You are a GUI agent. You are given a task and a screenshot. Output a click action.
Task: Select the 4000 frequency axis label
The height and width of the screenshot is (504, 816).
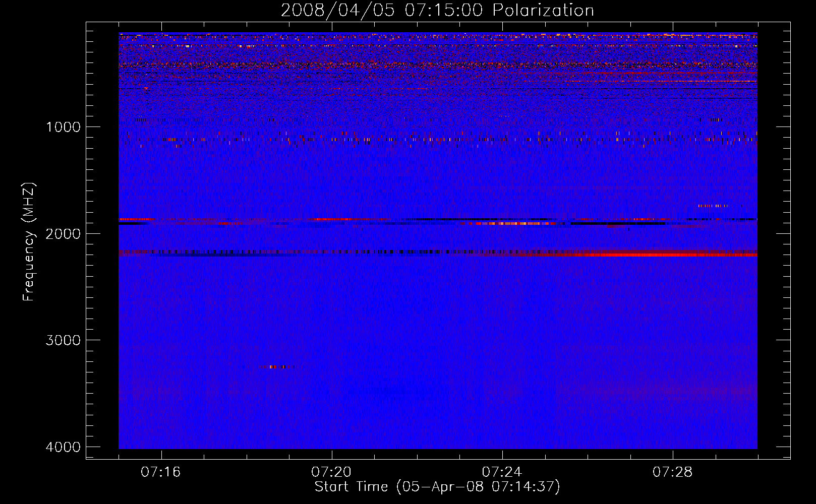tap(63, 447)
